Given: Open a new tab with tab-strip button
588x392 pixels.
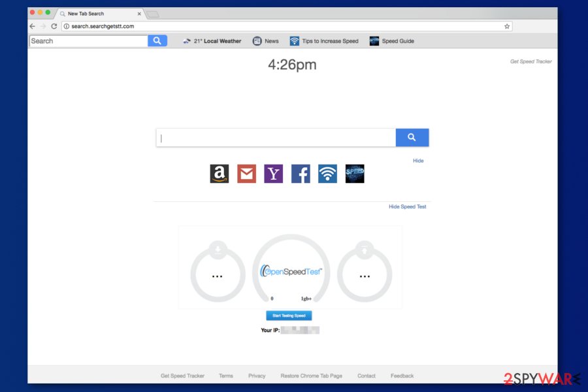Looking at the screenshot, I should click(153, 14).
